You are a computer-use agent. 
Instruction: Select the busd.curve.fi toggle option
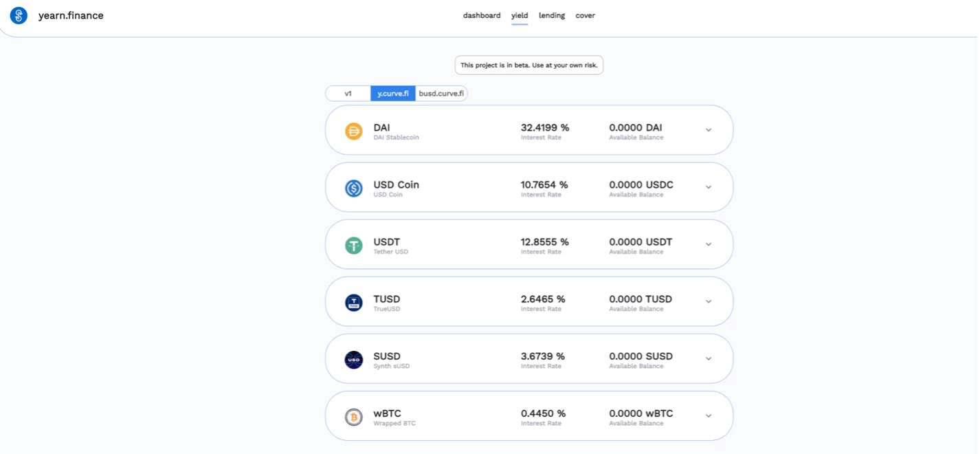[x=441, y=94]
